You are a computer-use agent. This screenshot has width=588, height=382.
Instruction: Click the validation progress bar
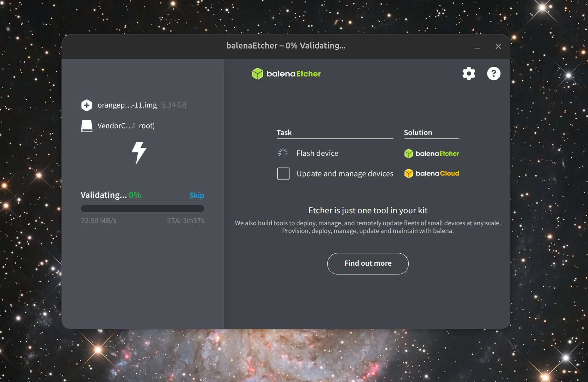tap(142, 209)
